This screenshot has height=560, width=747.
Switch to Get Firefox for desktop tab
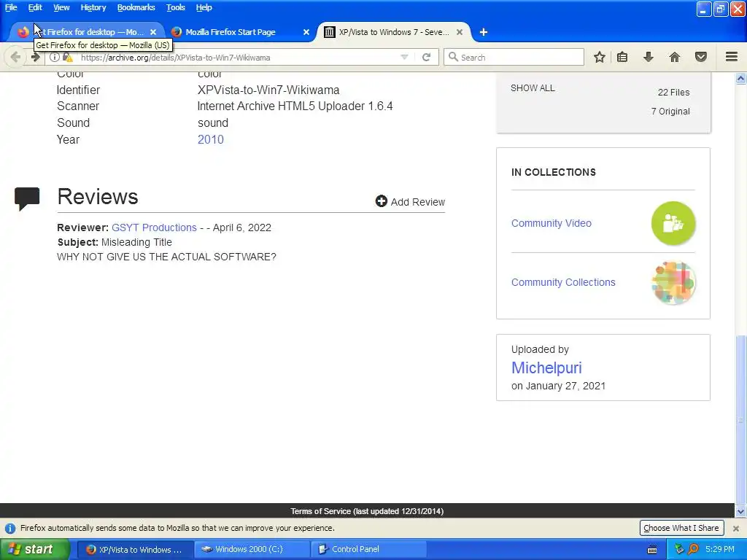point(87,32)
